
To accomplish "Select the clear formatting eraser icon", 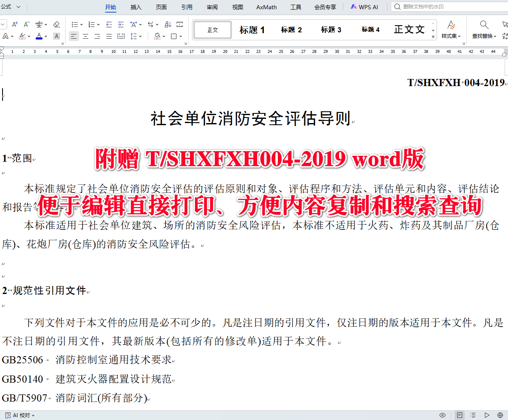I will 57,24.
